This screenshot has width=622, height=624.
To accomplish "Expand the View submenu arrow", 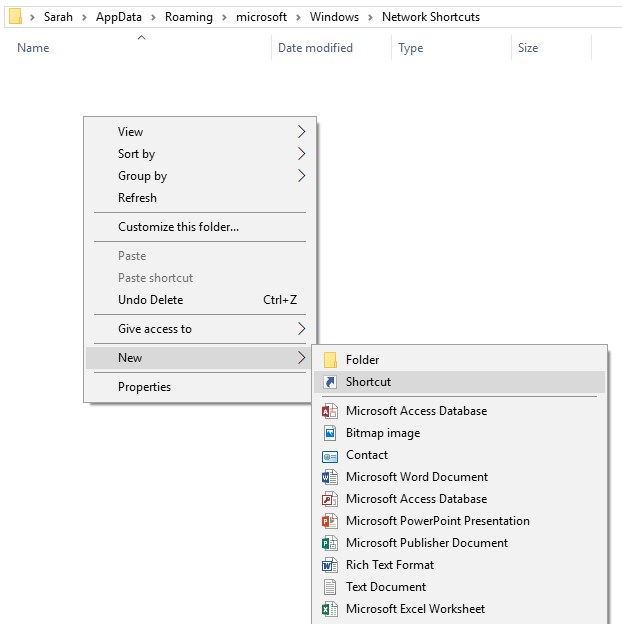I will (301, 132).
